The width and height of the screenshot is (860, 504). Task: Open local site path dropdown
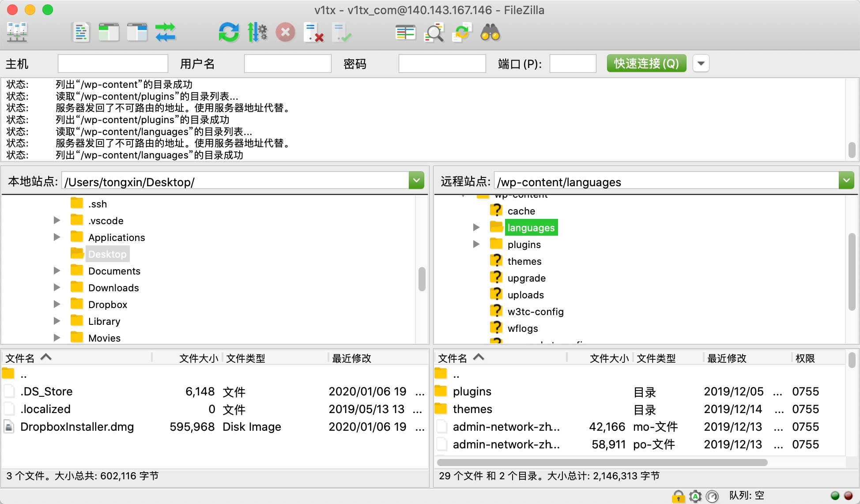(x=416, y=181)
